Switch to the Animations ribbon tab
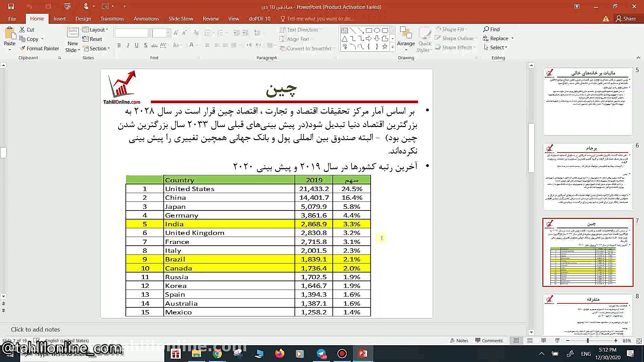This screenshot has width=644, height=362. pos(146,18)
